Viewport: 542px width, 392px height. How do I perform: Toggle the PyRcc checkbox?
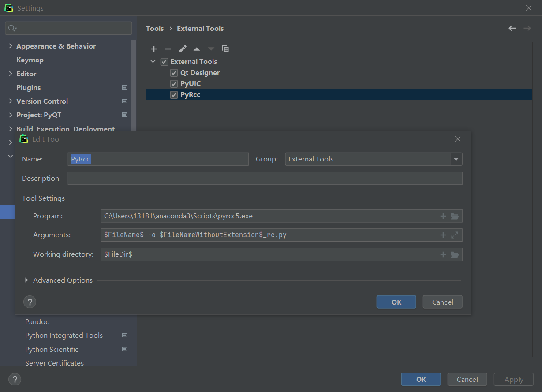[174, 95]
